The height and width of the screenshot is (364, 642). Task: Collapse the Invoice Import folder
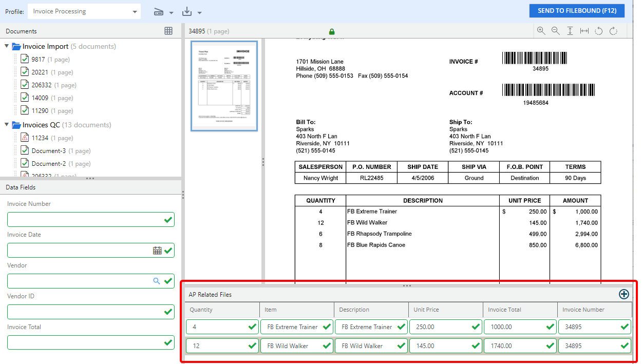pyautogui.click(x=7, y=46)
